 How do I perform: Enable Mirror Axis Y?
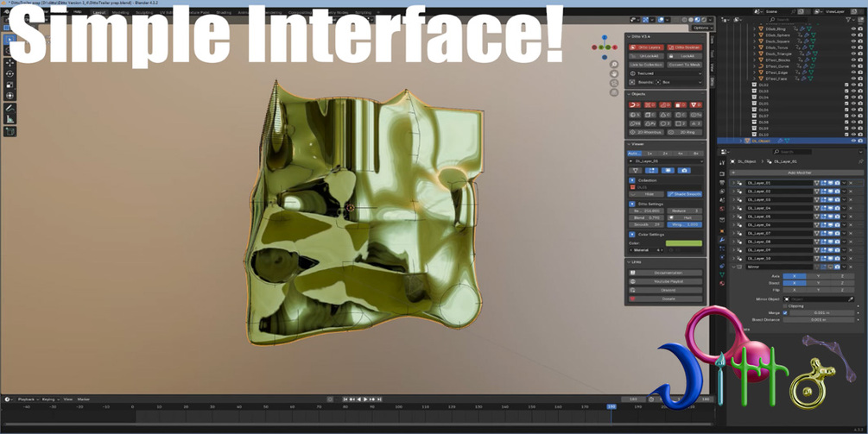click(x=818, y=276)
